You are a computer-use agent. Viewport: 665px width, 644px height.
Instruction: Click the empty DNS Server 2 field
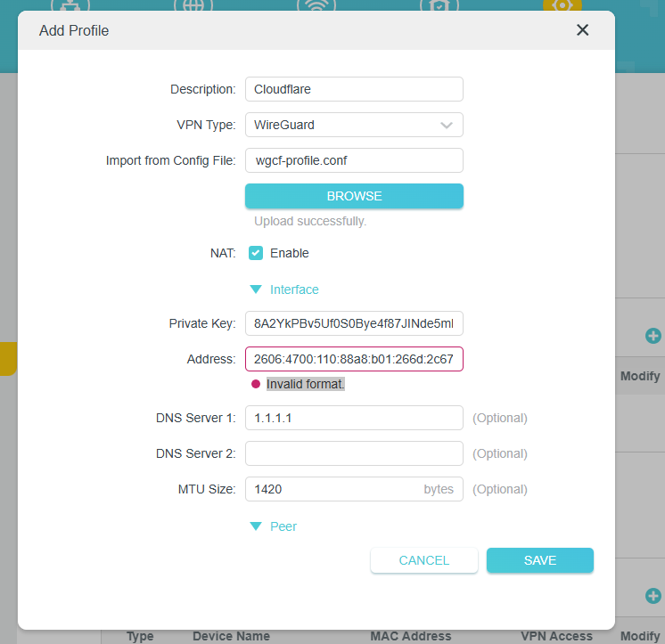tap(354, 453)
